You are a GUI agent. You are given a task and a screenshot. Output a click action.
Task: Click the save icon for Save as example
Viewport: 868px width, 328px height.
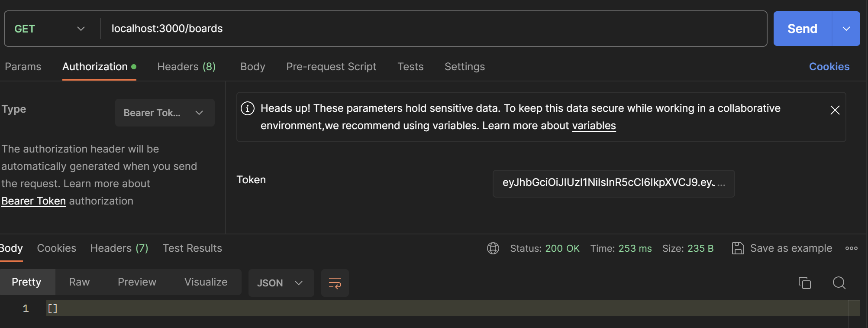(738, 248)
